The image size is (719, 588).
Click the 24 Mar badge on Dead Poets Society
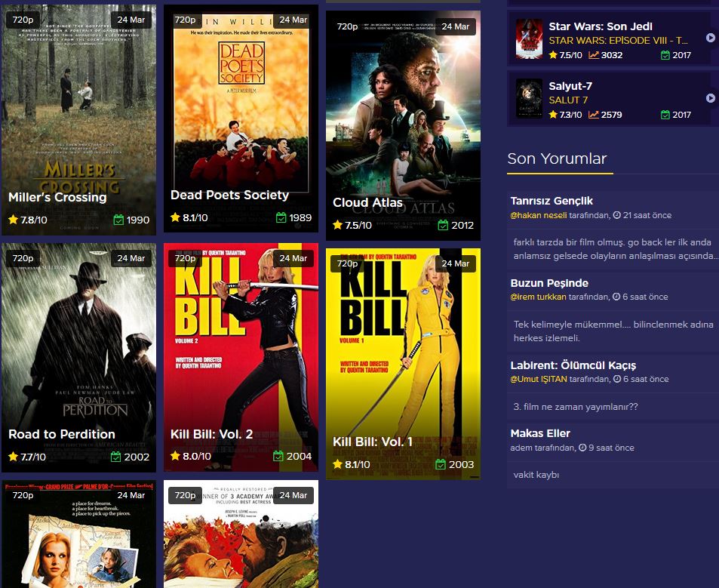[x=293, y=20]
